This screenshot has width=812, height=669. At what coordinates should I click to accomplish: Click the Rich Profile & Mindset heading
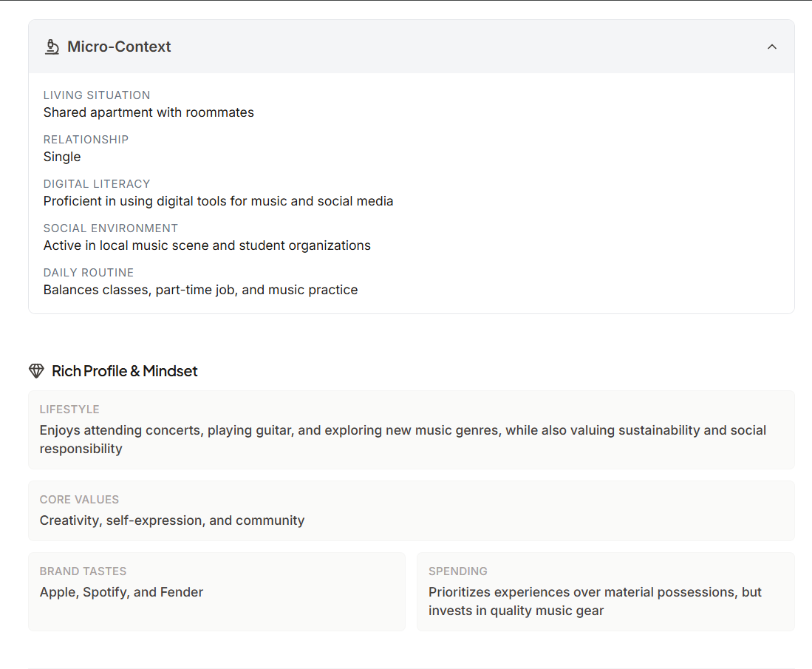124,370
